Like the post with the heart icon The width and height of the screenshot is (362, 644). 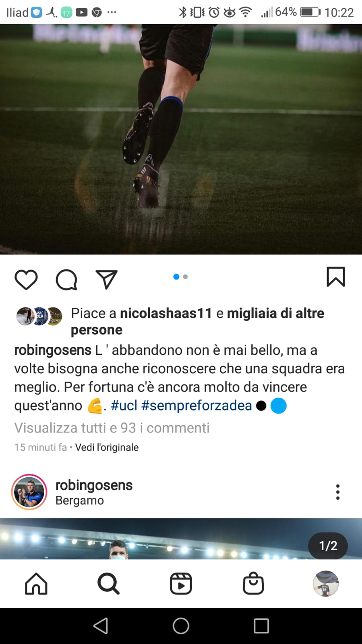(26, 279)
